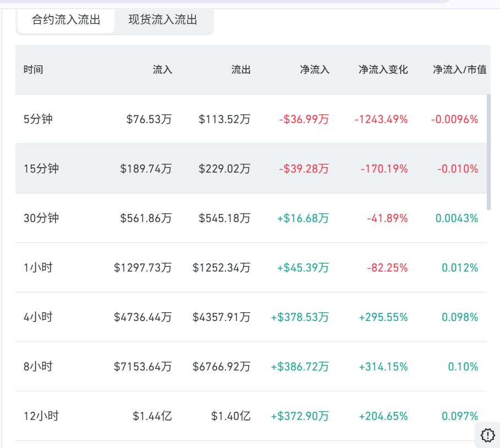The height and width of the screenshot is (448, 500).
Task: Click ratio value -0.010%
Action: pyautogui.click(x=458, y=169)
